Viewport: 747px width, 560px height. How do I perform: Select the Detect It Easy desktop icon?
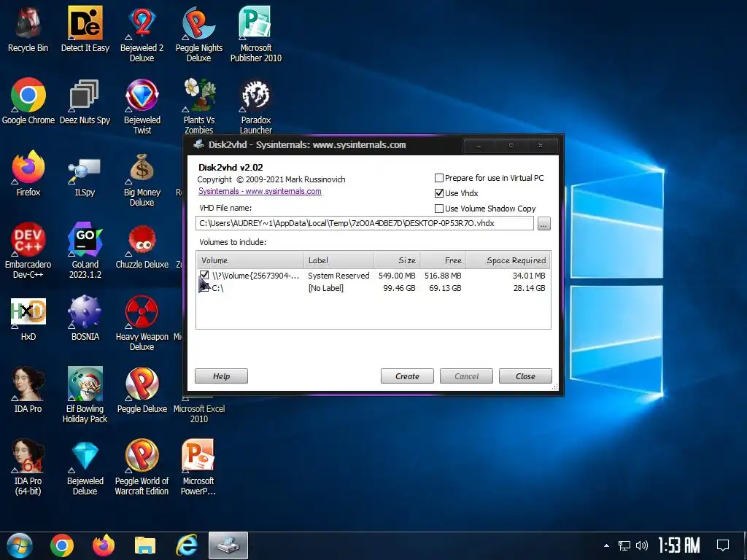pos(85,31)
